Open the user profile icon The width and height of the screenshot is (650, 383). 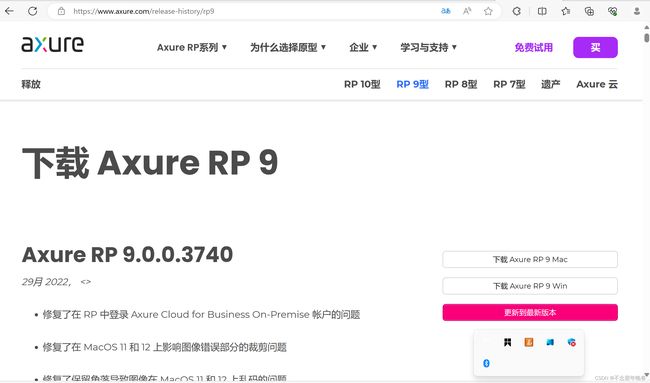tap(637, 11)
